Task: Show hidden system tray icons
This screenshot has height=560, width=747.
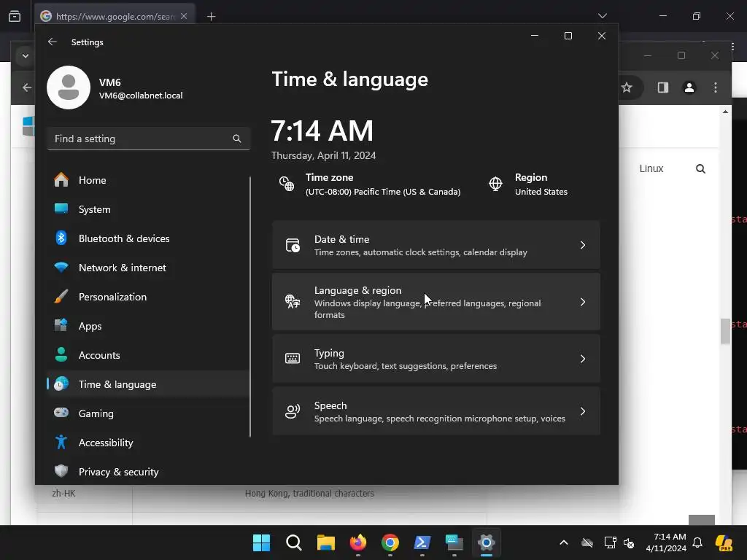Action: click(564, 542)
